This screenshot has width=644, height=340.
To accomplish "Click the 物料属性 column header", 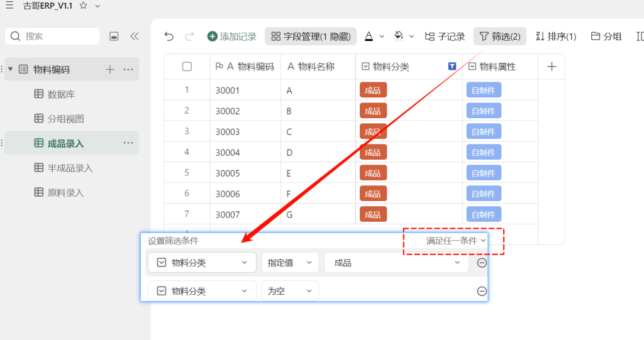I will tap(500, 67).
